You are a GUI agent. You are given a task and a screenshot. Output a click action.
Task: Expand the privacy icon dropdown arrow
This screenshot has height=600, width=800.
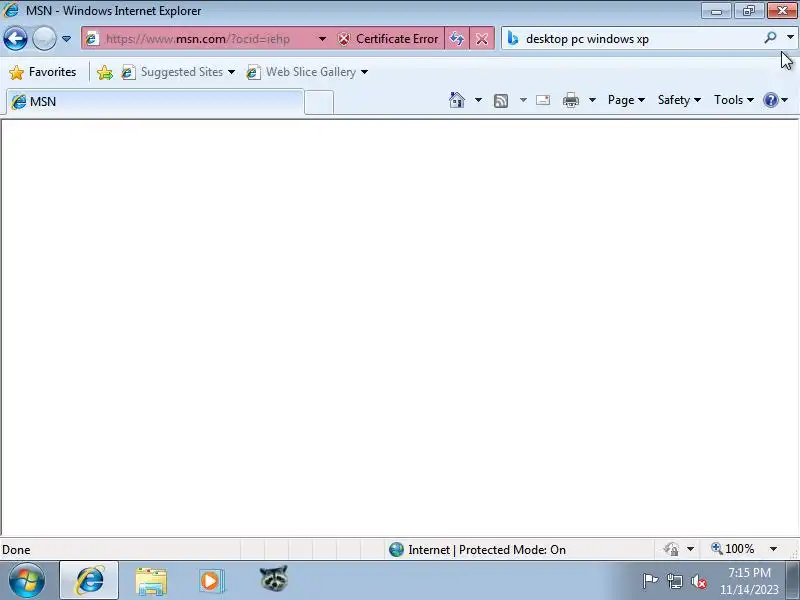click(690, 549)
